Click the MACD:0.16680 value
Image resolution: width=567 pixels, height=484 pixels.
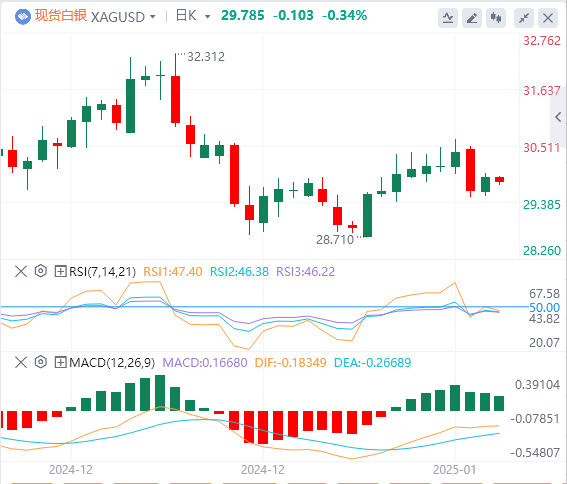pyautogui.click(x=205, y=362)
